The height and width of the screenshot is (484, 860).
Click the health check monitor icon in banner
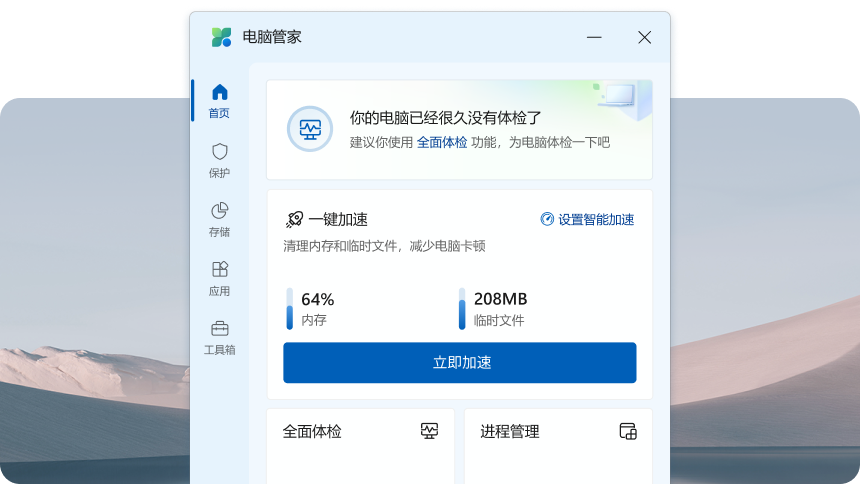point(310,129)
